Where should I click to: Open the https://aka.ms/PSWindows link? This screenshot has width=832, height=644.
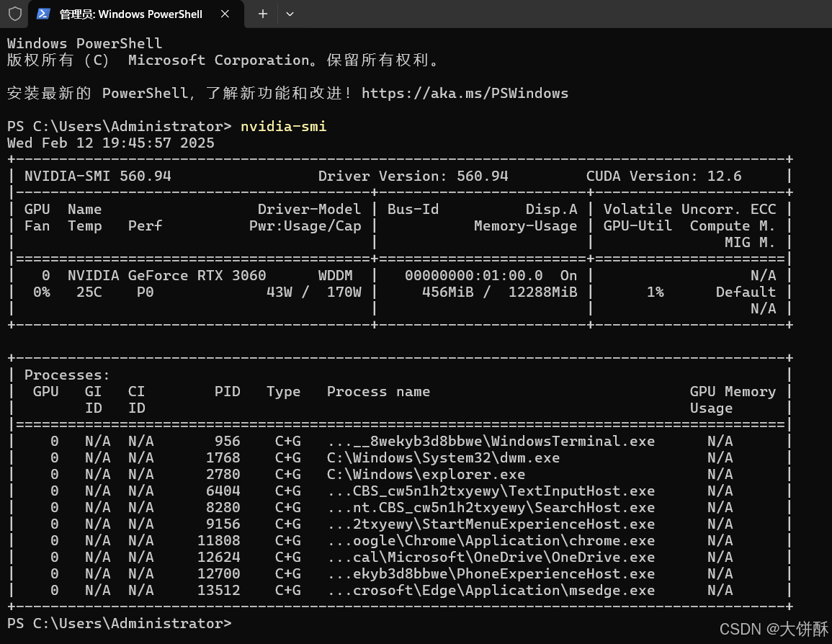click(x=465, y=94)
